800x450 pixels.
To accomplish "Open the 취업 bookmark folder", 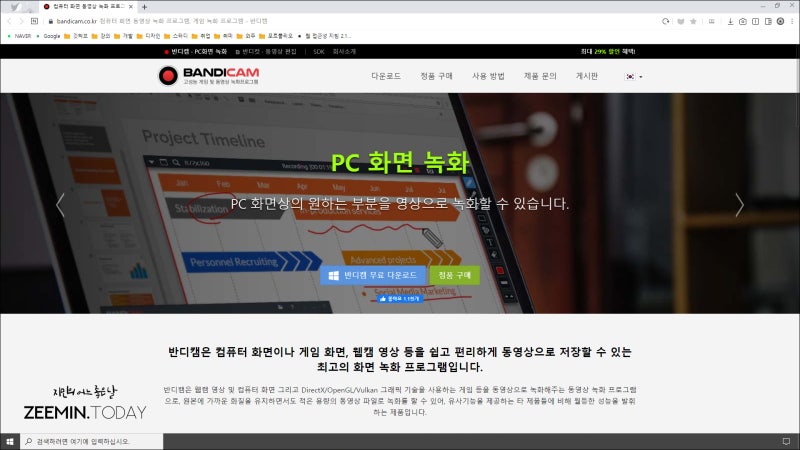I will 201,36.
